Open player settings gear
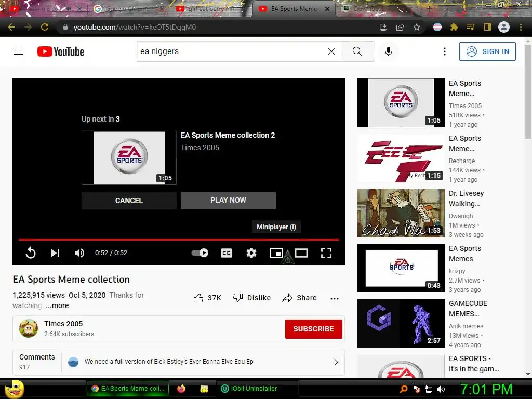Image resolution: width=532 pixels, height=399 pixels. coord(251,253)
